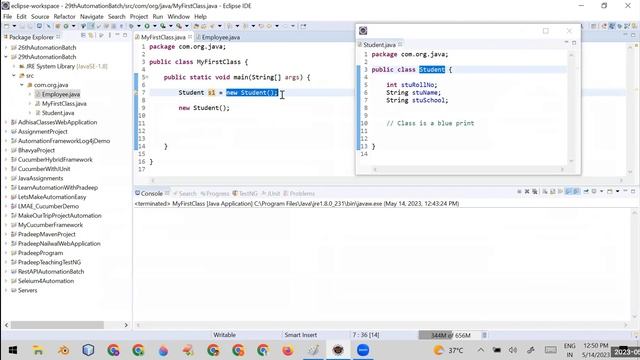Maximize the editor area of Student.java popup
Image resolution: width=640 pixels, height=360 pixels.
point(574,43)
